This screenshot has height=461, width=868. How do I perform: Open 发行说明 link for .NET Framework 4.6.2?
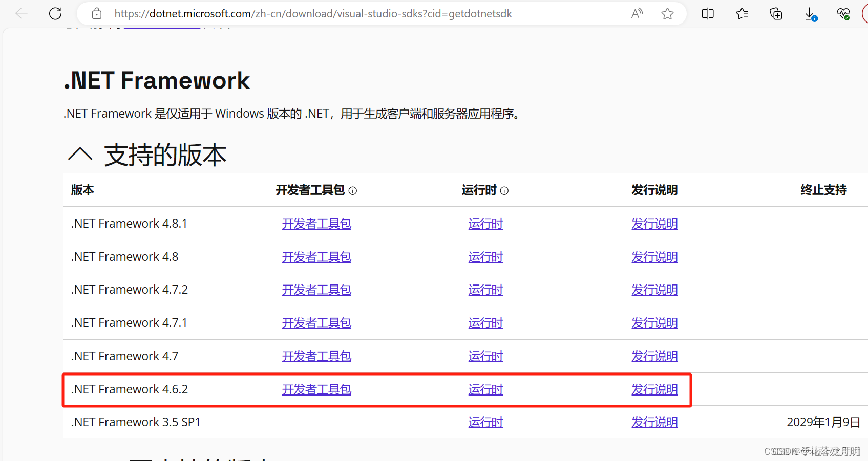click(x=654, y=389)
